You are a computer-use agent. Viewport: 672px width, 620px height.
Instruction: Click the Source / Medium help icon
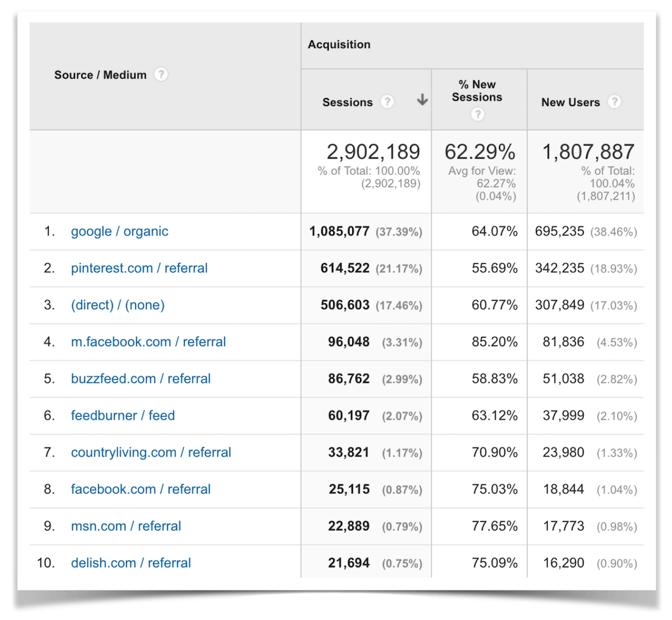click(x=160, y=73)
